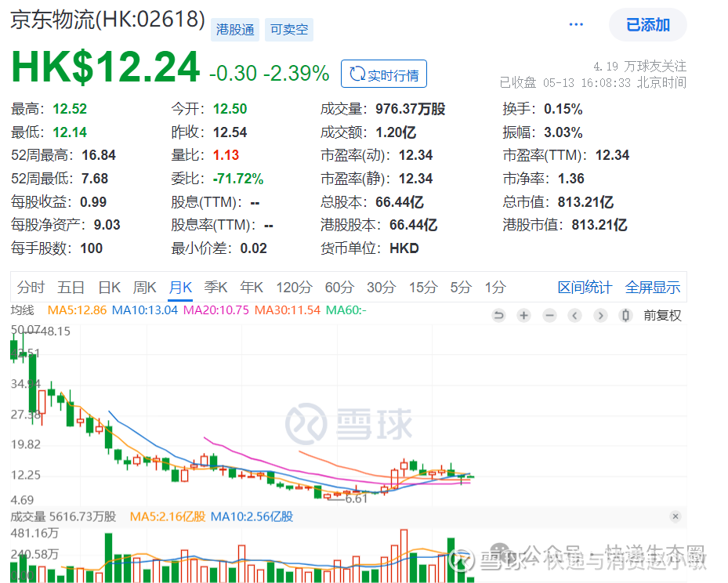Open the ellipsis more-options icon near 已添加
This screenshot has width=728, height=583.
point(576,24)
